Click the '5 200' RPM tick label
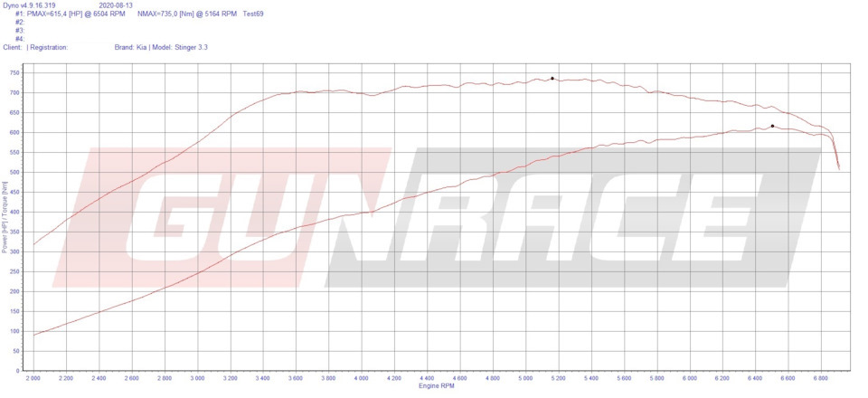 558,377
